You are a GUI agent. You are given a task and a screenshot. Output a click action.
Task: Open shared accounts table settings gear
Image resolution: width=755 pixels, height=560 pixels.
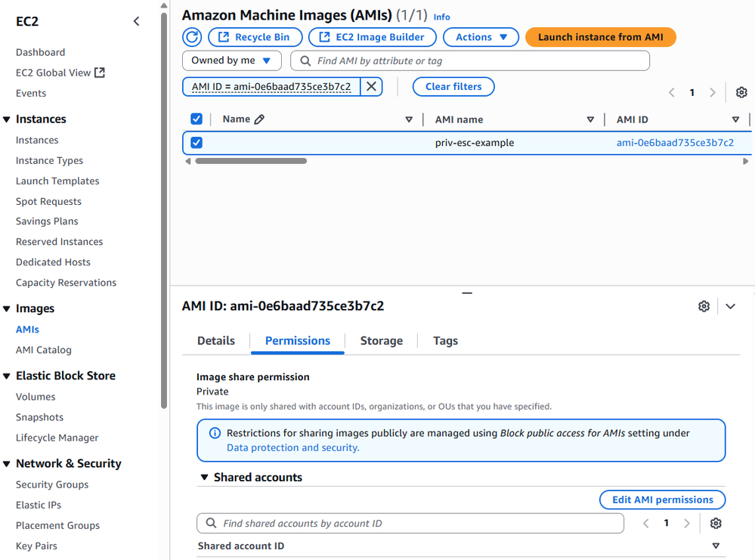click(x=716, y=524)
